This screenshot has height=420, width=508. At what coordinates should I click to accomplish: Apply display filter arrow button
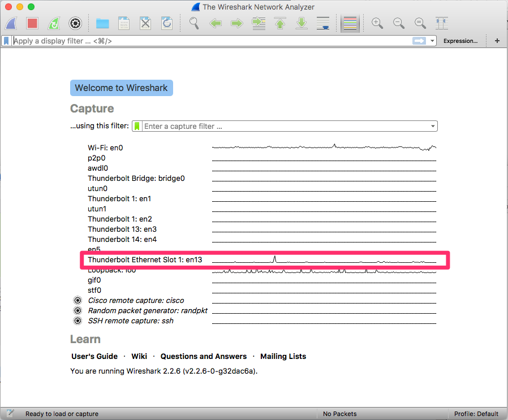419,41
